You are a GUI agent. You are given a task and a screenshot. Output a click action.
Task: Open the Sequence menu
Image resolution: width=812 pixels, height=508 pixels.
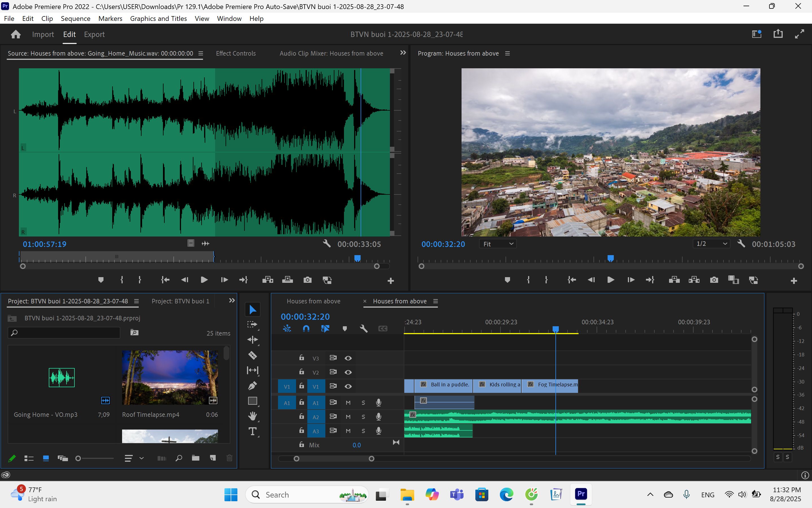(x=76, y=18)
